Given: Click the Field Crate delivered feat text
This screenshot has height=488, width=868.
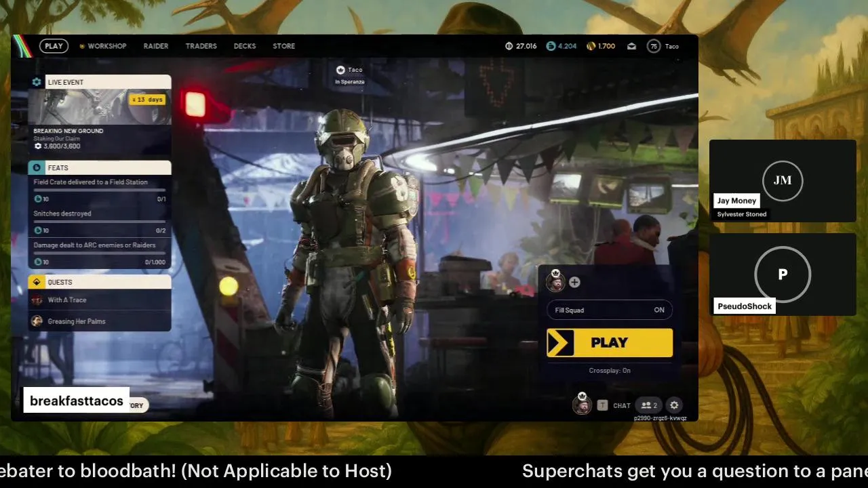Looking at the screenshot, I should pyautogui.click(x=91, y=182).
